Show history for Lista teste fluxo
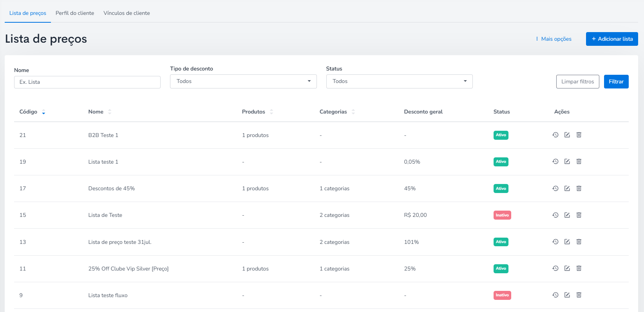 555,295
